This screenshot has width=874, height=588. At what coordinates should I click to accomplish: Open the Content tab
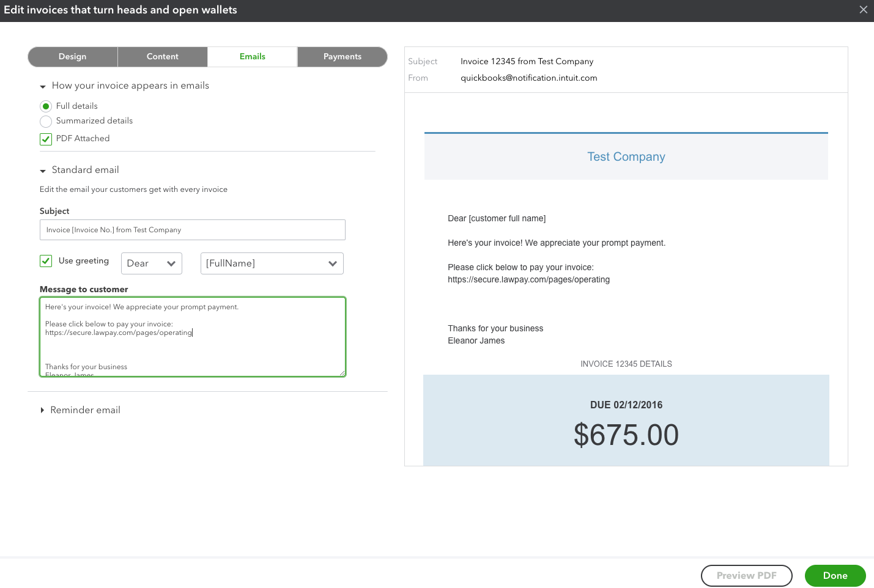pyautogui.click(x=163, y=57)
